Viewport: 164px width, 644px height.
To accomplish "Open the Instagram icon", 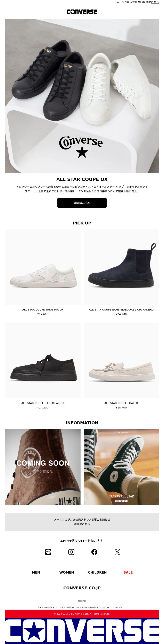I will (71, 552).
